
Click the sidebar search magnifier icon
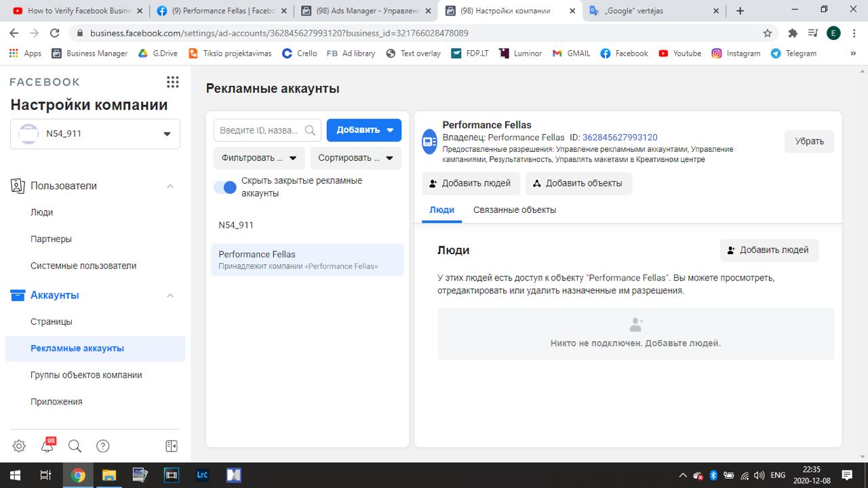click(75, 446)
